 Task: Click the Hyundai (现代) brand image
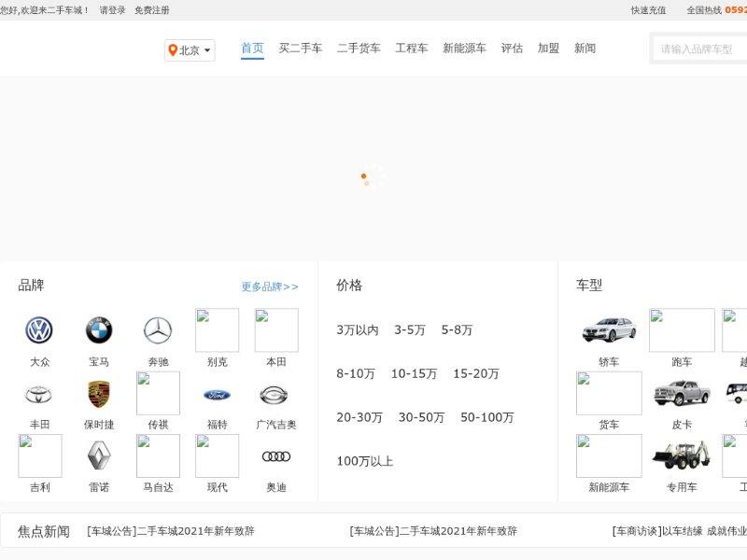218,455
